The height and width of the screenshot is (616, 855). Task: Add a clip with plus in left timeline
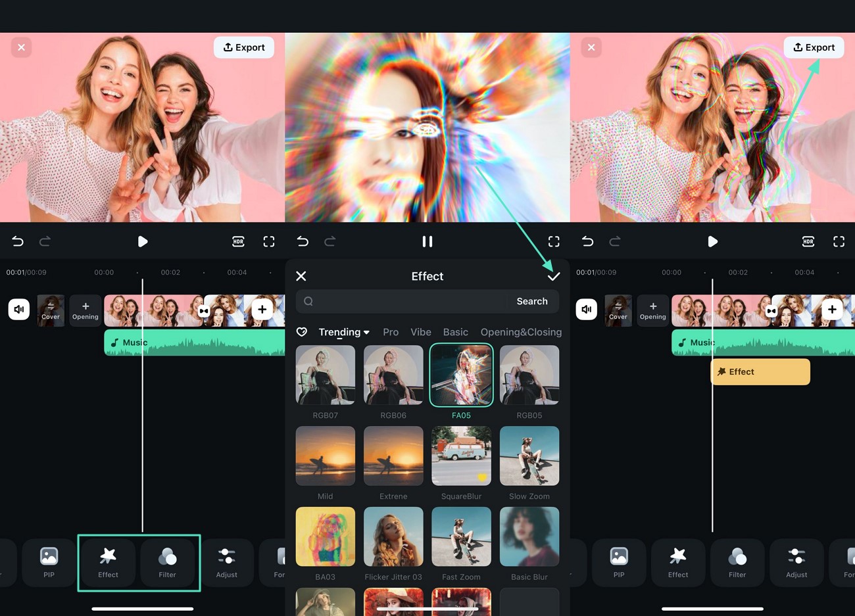coord(262,309)
